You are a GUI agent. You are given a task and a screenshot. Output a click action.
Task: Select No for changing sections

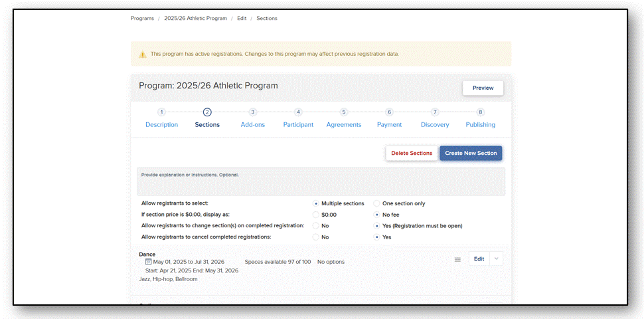(x=316, y=226)
